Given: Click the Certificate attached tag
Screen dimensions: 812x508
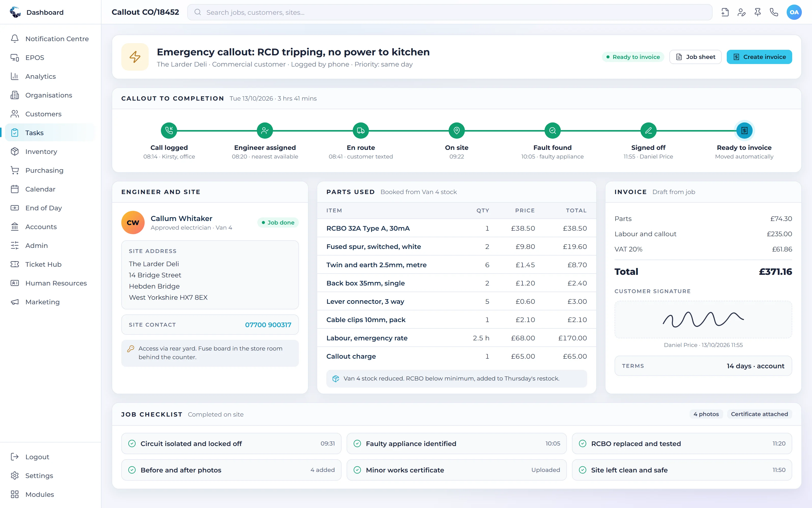Looking at the screenshot, I should pos(759,414).
